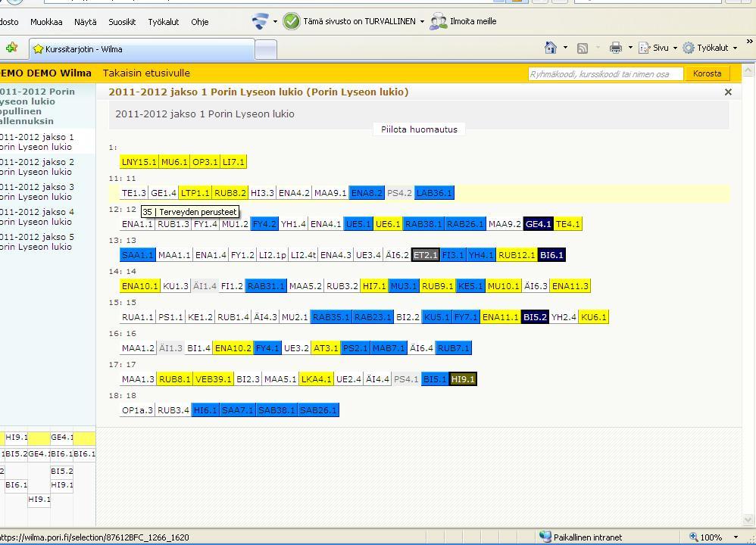Select course MU6.1

[174, 162]
